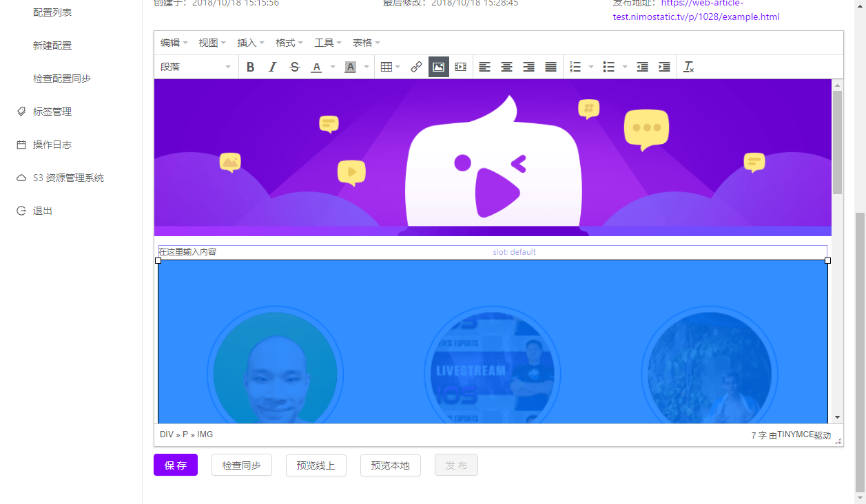The width and height of the screenshot is (866, 504).
Task: Open the 段落 paragraph format dropdown
Action: point(196,67)
